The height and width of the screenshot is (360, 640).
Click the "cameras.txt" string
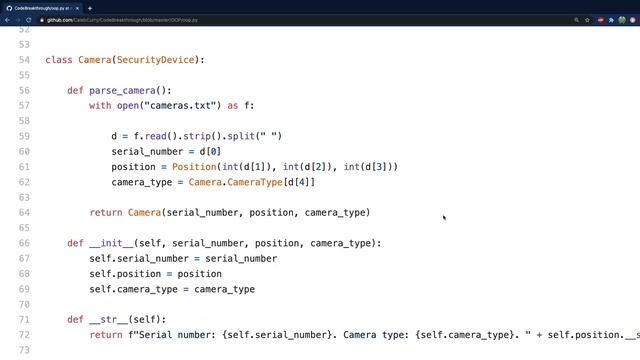(x=180, y=105)
